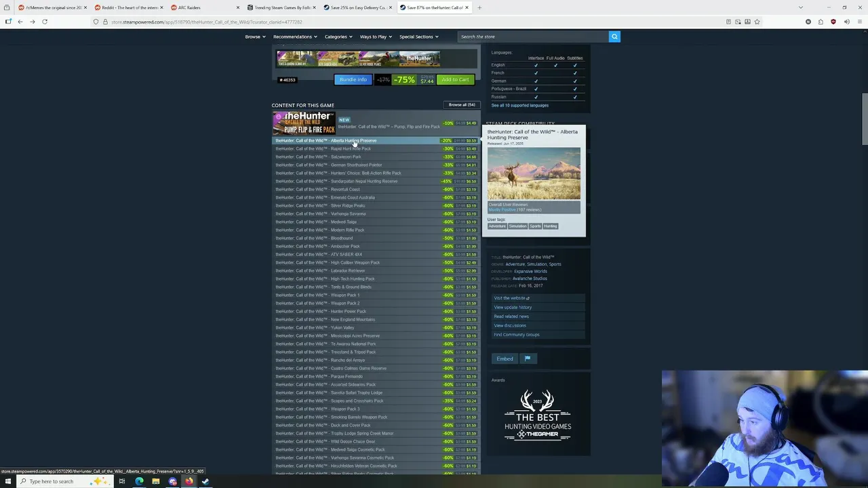The height and width of the screenshot is (488, 868).
Task: Open the Rancho del Arroyo DLC row
Action: point(376,360)
